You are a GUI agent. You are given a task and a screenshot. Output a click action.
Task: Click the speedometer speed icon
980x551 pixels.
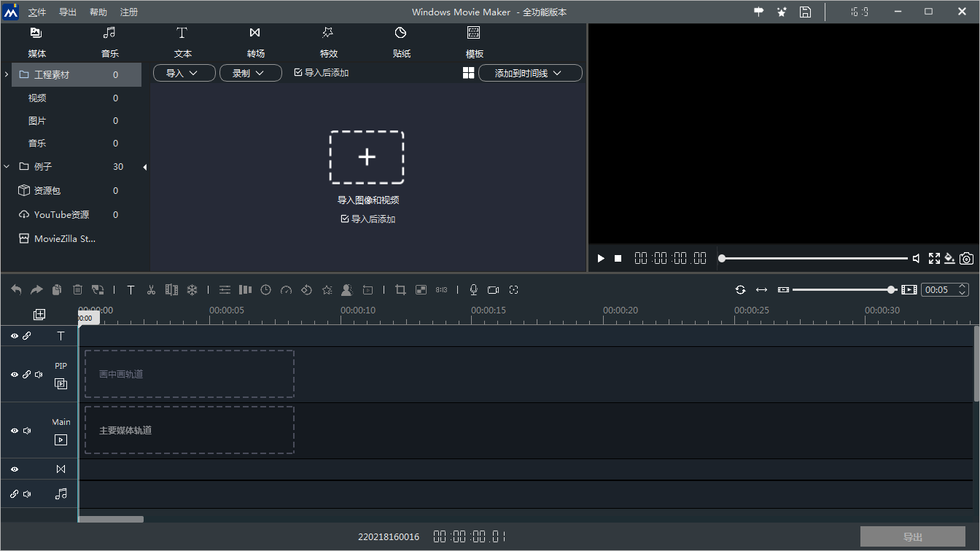pyautogui.click(x=286, y=290)
